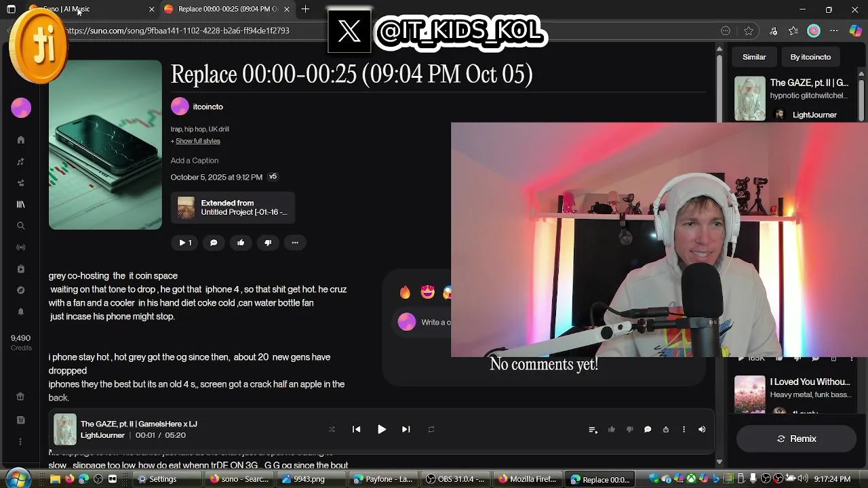
Task: Open the Suno home icon in sidebar
Action: point(21,140)
